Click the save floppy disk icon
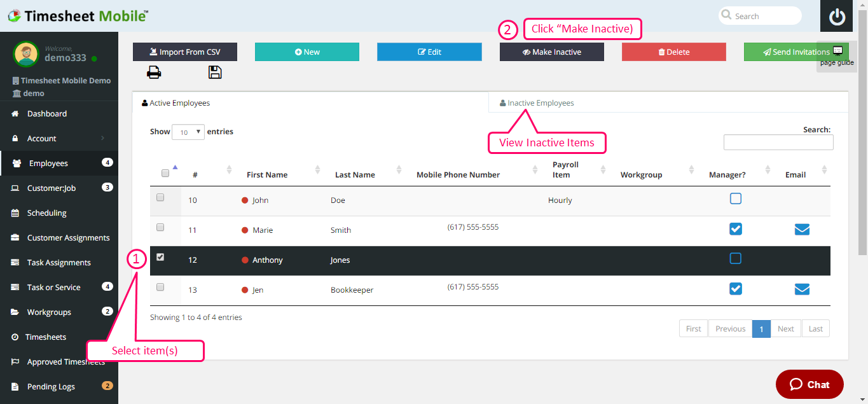The image size is (868, 404). pos(215,73)
